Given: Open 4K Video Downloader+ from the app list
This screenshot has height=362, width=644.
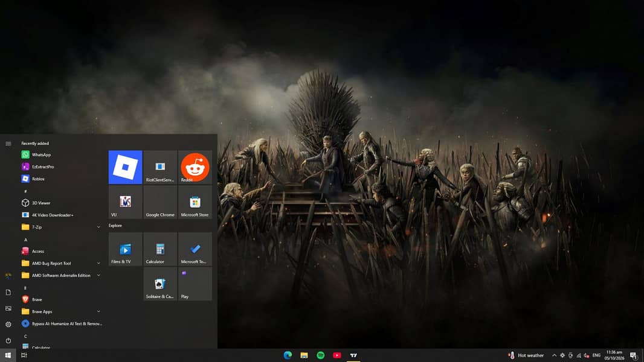Looking at the screenshot, I should pyautogui.click(x=62, y=215).
